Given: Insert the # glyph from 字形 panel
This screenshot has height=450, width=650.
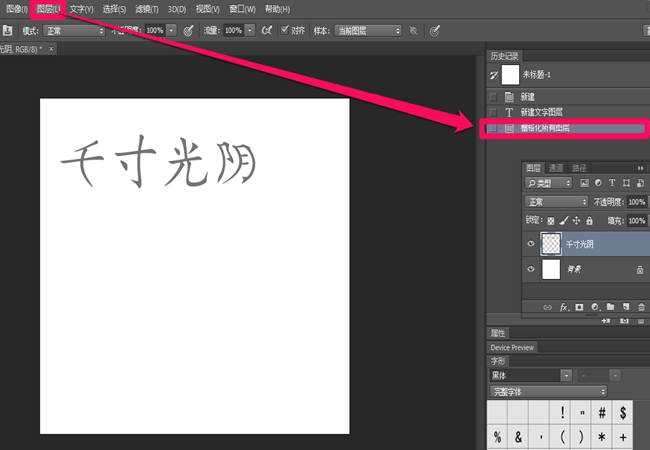Looking at the screenshot, I should [602, 412].
